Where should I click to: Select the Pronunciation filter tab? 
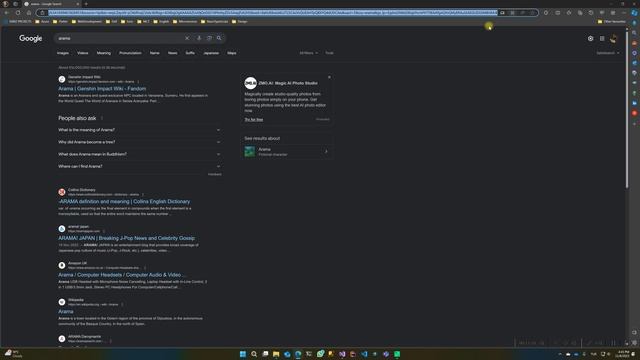tap(130, 53)
